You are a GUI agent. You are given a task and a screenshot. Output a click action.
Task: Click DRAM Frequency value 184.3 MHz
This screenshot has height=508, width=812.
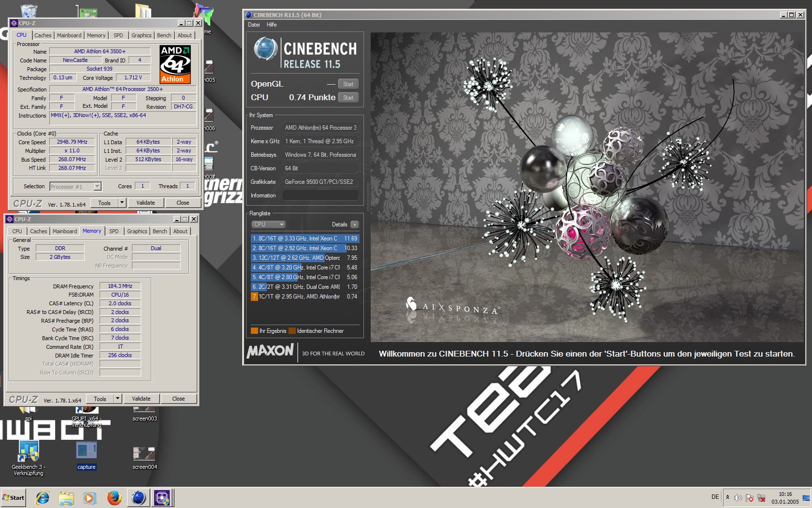point(120,286)
